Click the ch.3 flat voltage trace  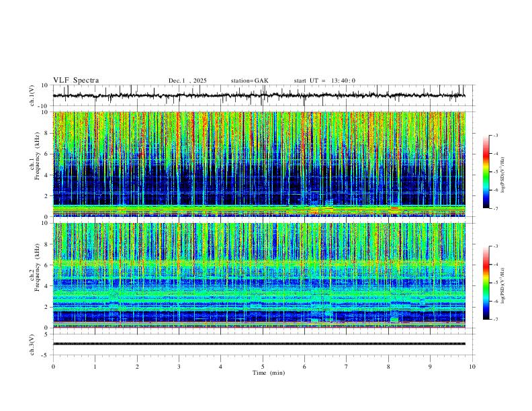click(259, 344)
